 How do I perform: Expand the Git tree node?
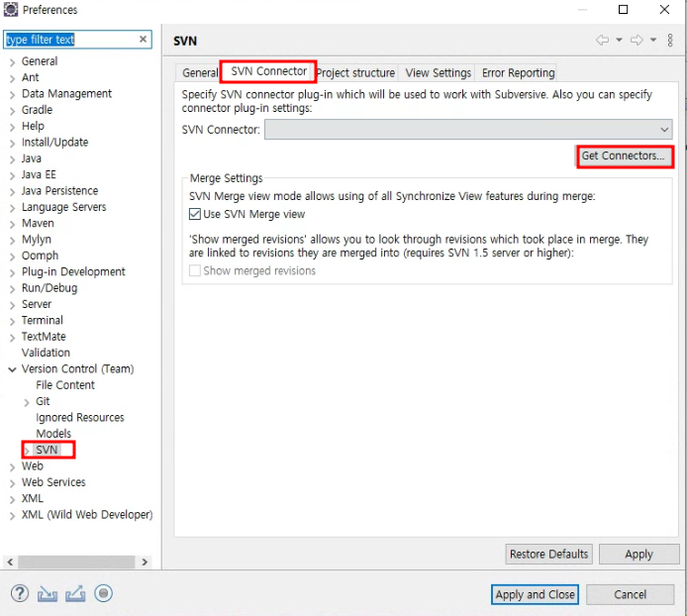click(27, 402)
